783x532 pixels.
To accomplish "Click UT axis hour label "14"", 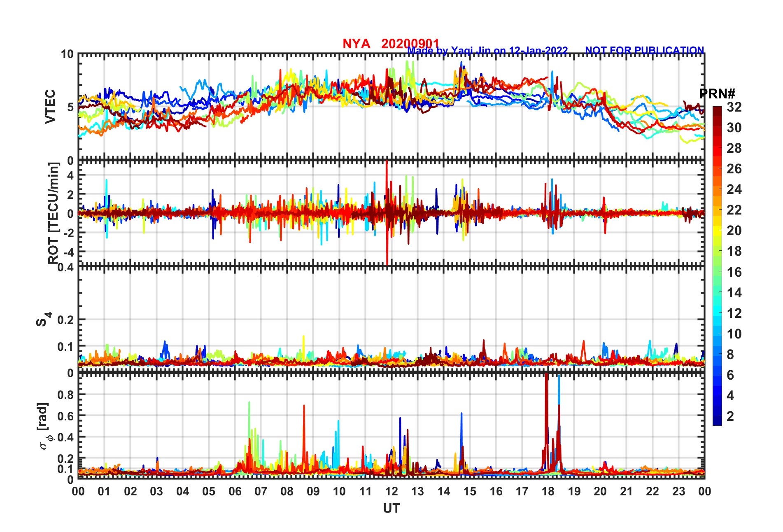I will point(444,492).
